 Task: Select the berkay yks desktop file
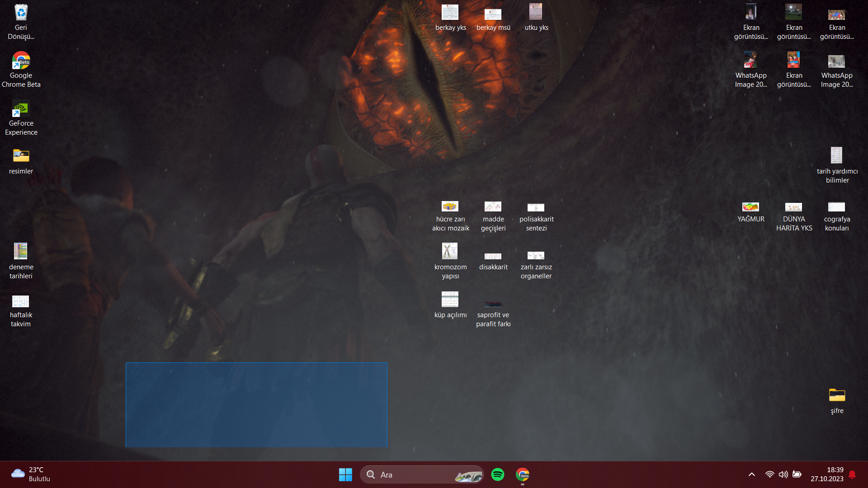point(450,18)
